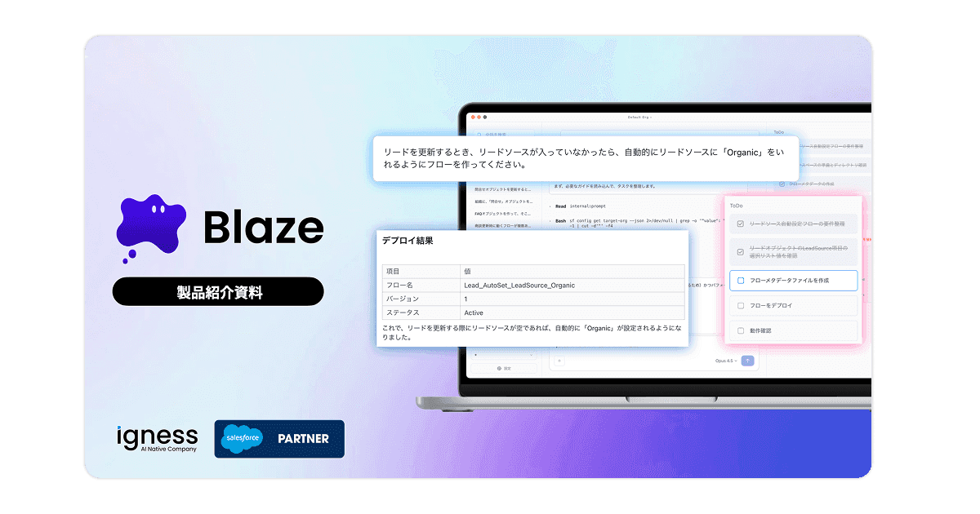
Task: Click the plus attachment icon in chat input
Action: pos(559,360)
